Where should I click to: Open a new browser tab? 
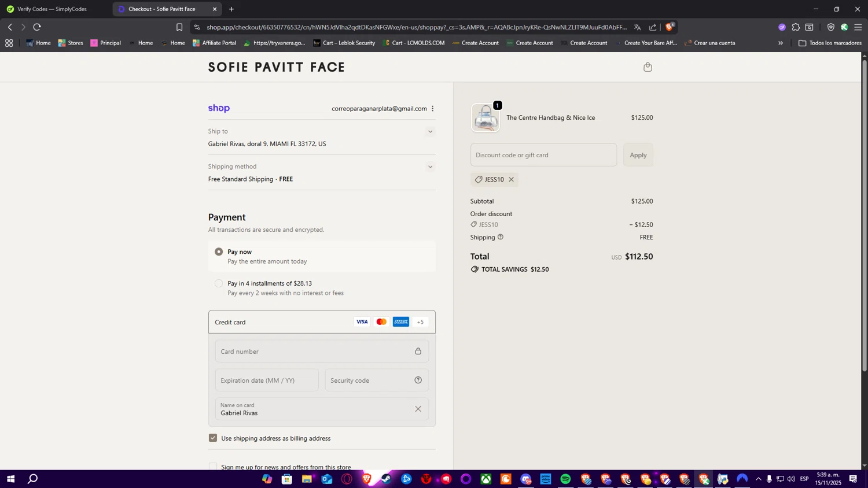click(x=231, y=9)
